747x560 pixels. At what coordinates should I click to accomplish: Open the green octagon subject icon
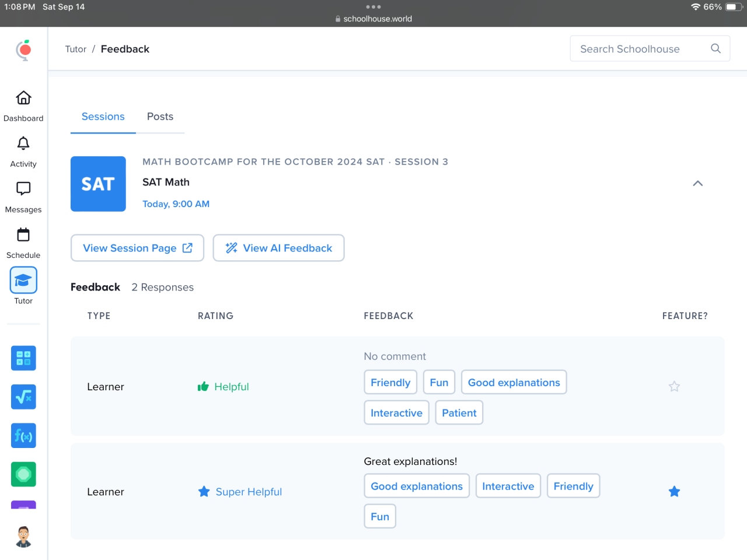point(23,474)
